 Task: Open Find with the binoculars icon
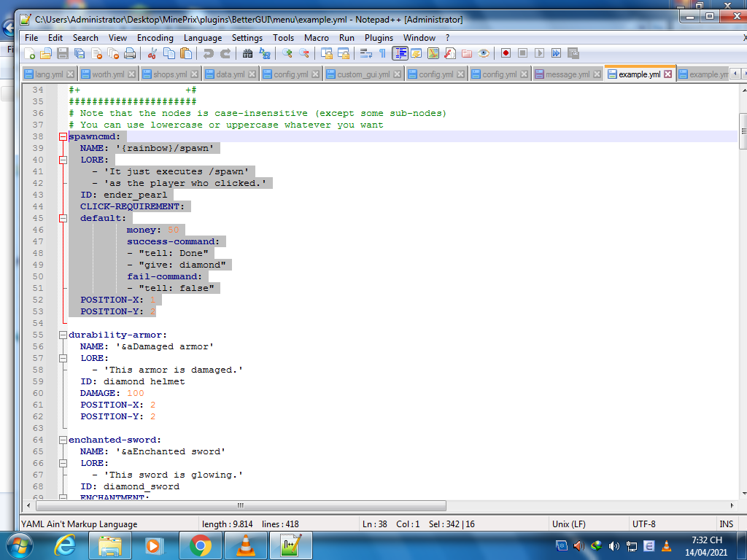(x=247, y=53)
